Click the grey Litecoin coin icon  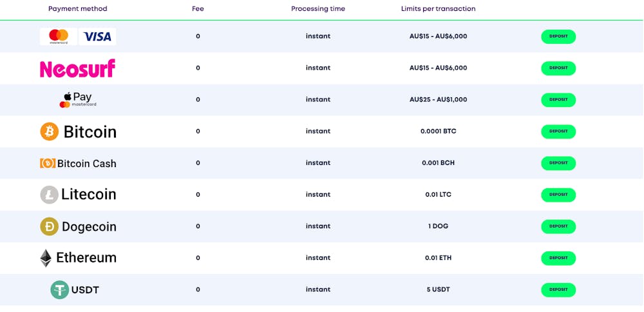click(x=50, y=195)
